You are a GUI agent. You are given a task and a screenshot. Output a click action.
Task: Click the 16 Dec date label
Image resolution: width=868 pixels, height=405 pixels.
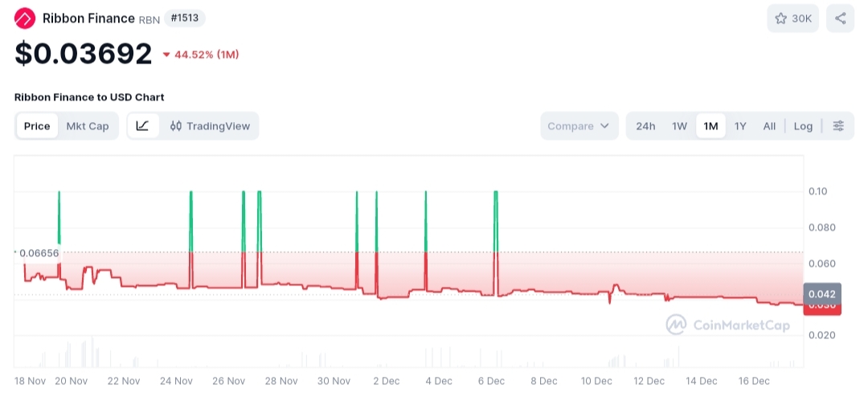pyautogui.click(x=754, y=381)
